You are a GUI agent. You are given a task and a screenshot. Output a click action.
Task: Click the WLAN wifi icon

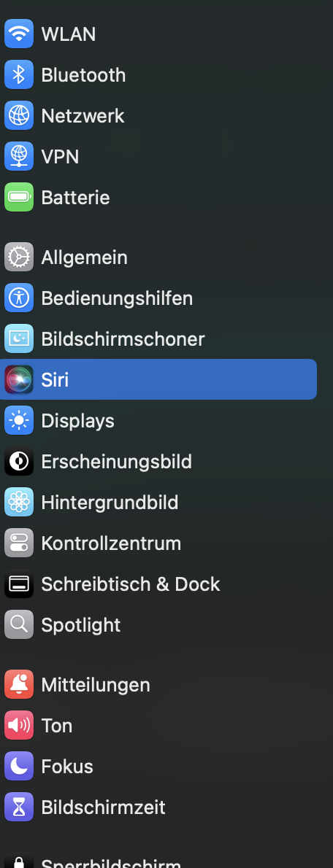[19, 34]
